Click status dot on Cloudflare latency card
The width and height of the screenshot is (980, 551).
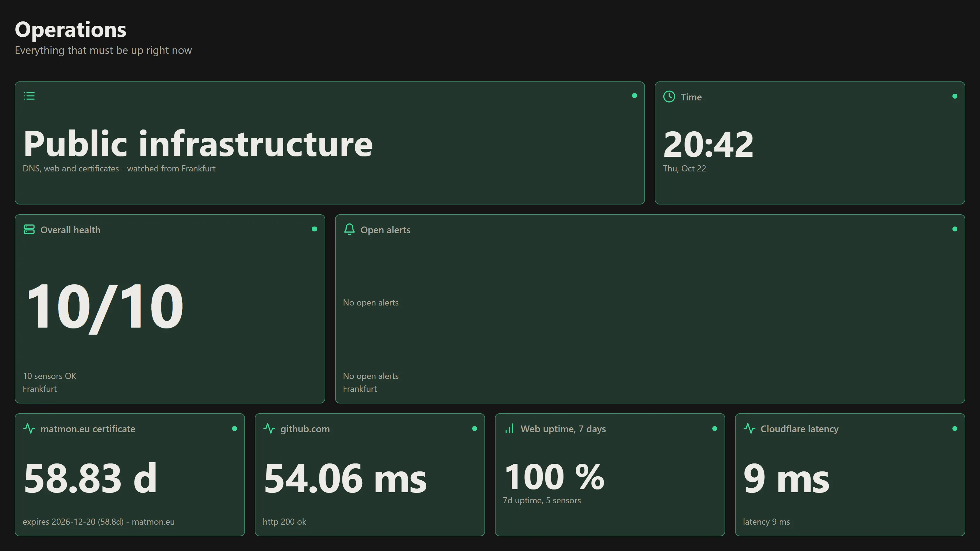click(955, 429)
